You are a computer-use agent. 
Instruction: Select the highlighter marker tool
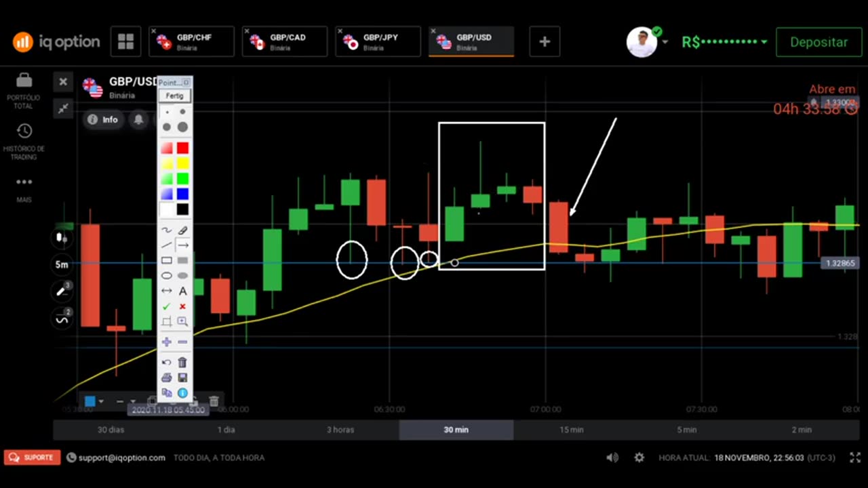click(182, 230)
